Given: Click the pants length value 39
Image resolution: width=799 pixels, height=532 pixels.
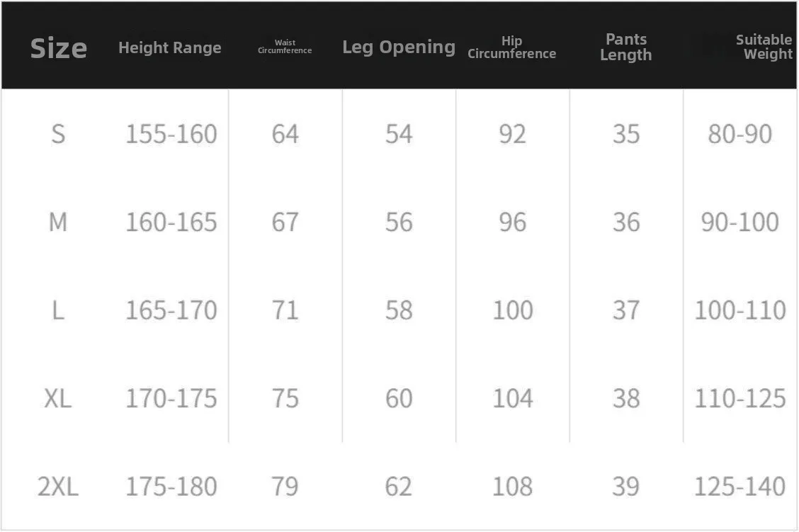Looking at the screenshot, I should pos(625,487).
